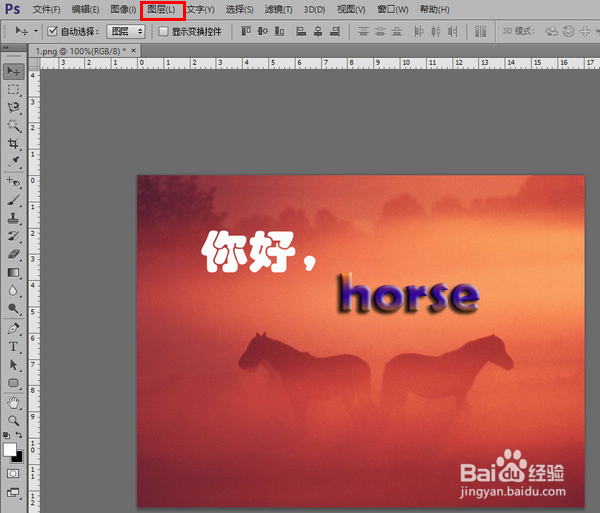The width and height of the screenshot is (600, 513).
Task: Click Align Vertical Centers icon
Action: [263, 31]
